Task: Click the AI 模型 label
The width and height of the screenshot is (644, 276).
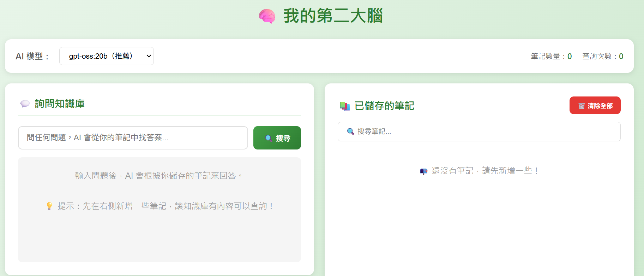Action: 32,57
